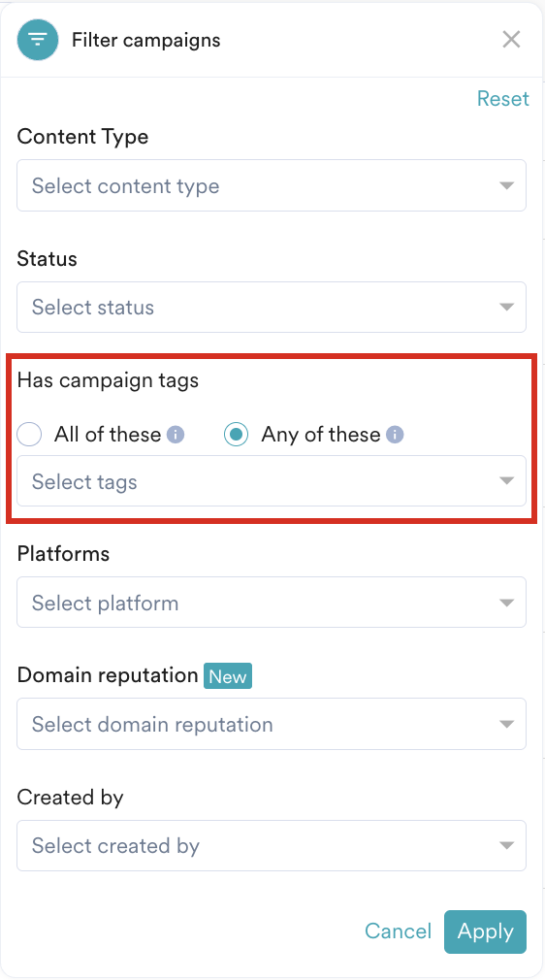This screenshot has width=545, height=980.
Task: Click the Apply button
Action: (486, 931)
